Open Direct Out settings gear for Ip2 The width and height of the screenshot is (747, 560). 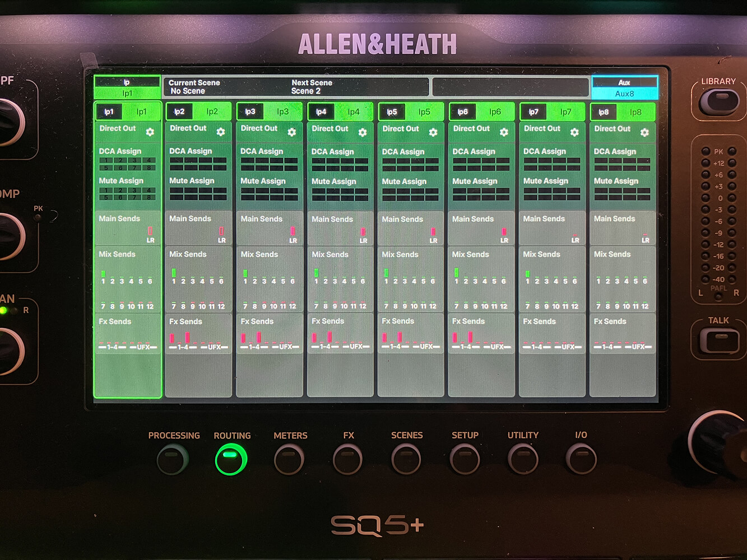click(221, 132)
